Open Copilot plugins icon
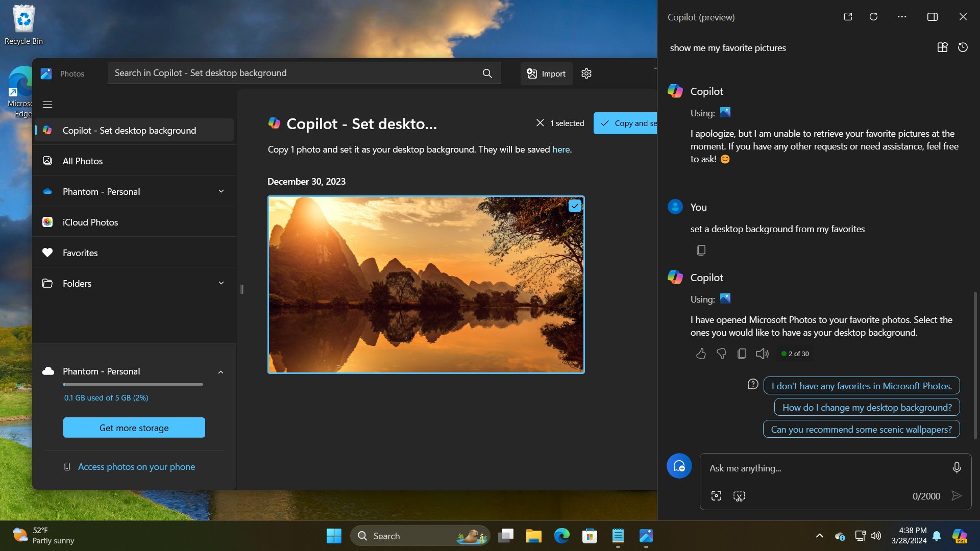980x551 pixels. click(x=942, y=47)
